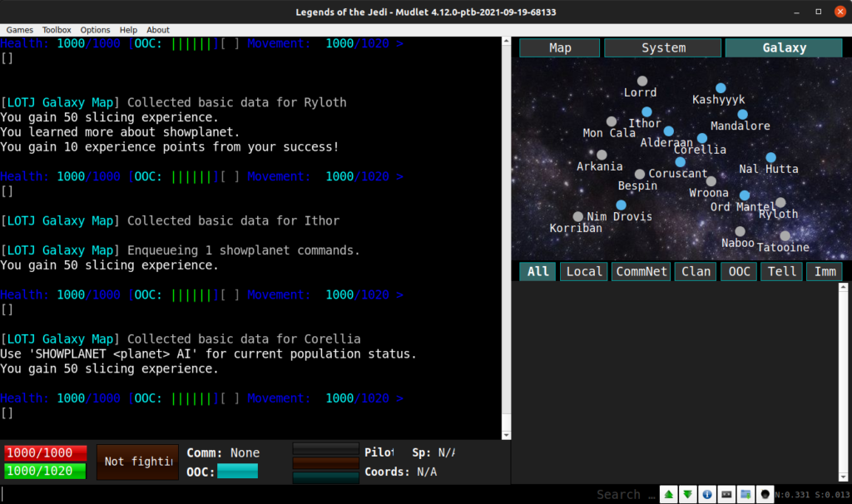Select the Arkania planet dot

point(602,155)
